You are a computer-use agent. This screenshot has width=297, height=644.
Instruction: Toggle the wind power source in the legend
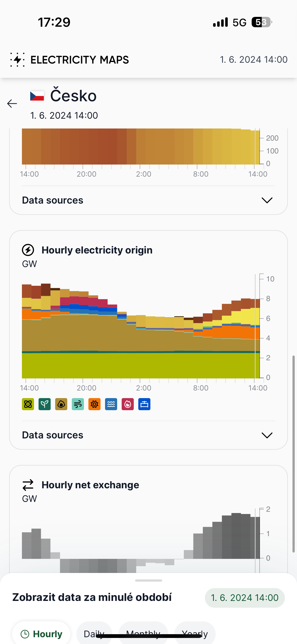pyautogui.click(x=78, y=404)
